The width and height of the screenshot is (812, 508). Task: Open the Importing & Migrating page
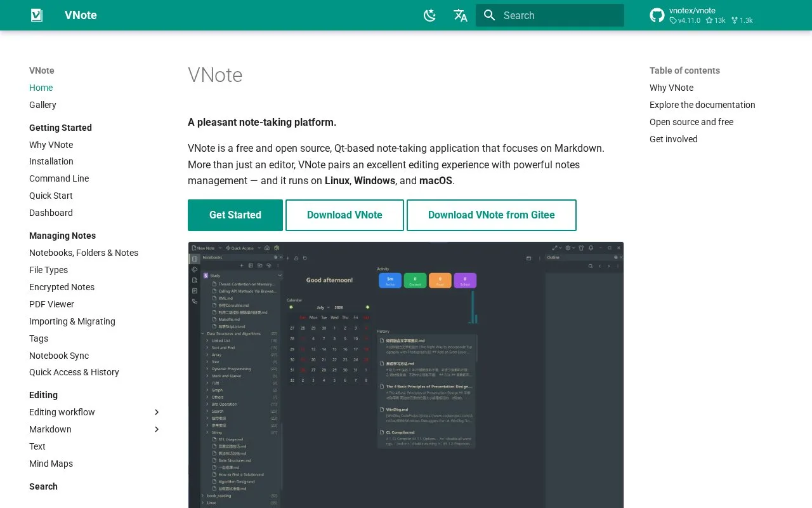pyautogui.click(x=72, y=321)
